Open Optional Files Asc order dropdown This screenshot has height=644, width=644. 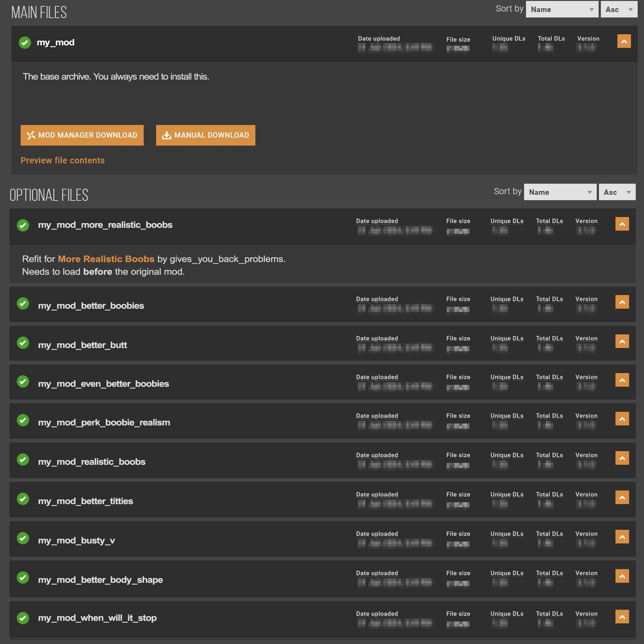617,192
